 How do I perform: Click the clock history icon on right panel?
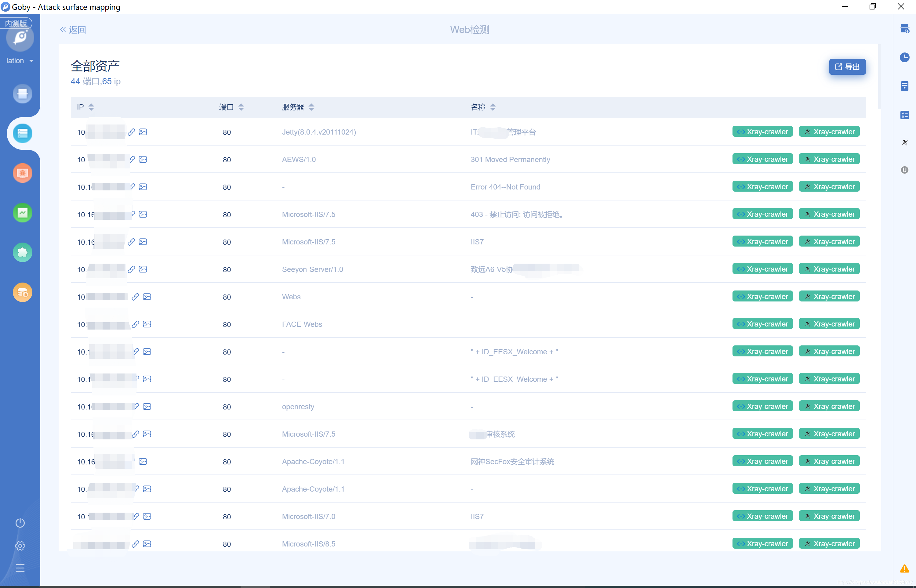pos(904,57)
